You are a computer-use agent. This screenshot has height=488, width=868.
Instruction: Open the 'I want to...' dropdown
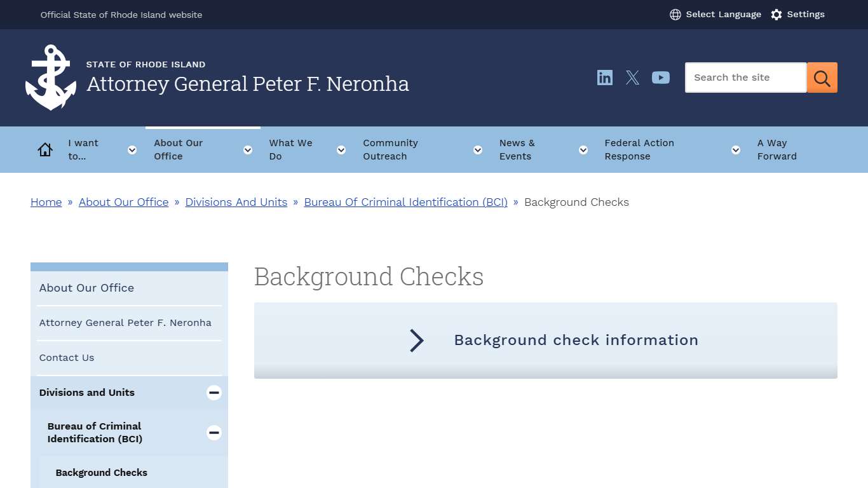[132, 149]
